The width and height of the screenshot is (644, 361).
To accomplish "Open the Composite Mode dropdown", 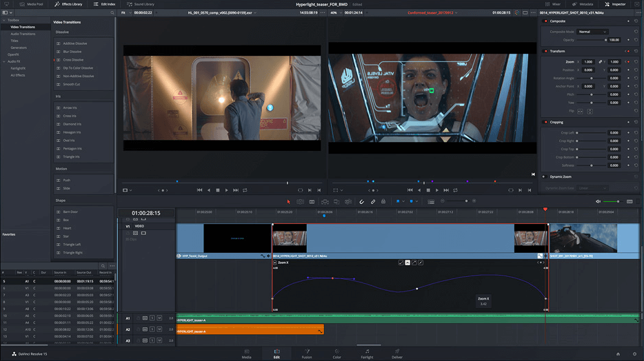I will click(593, 32).
